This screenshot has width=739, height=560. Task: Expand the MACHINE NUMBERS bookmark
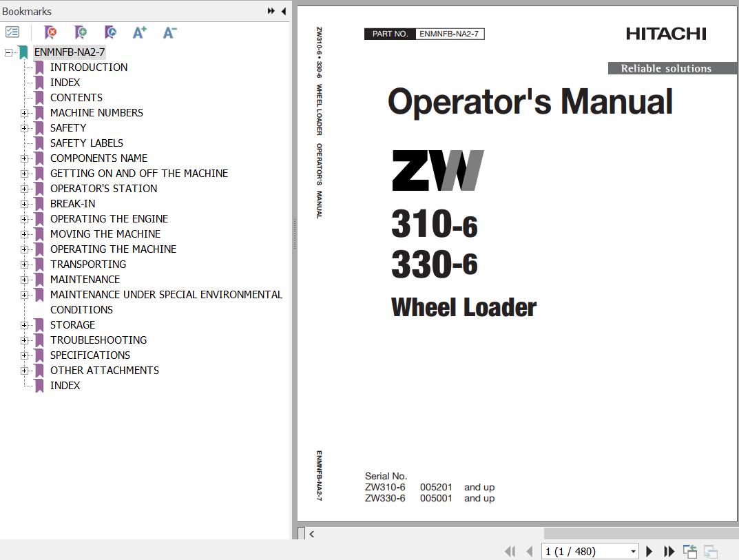[24, 113]
